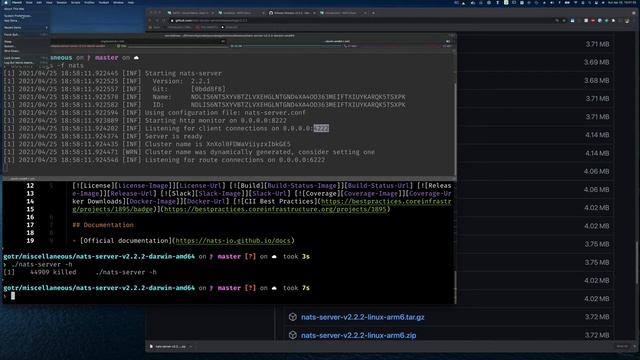Image resolution: width=640 pixels, height=360 pixels.
Task: Click the menu bar date and time
Action: 622,2
